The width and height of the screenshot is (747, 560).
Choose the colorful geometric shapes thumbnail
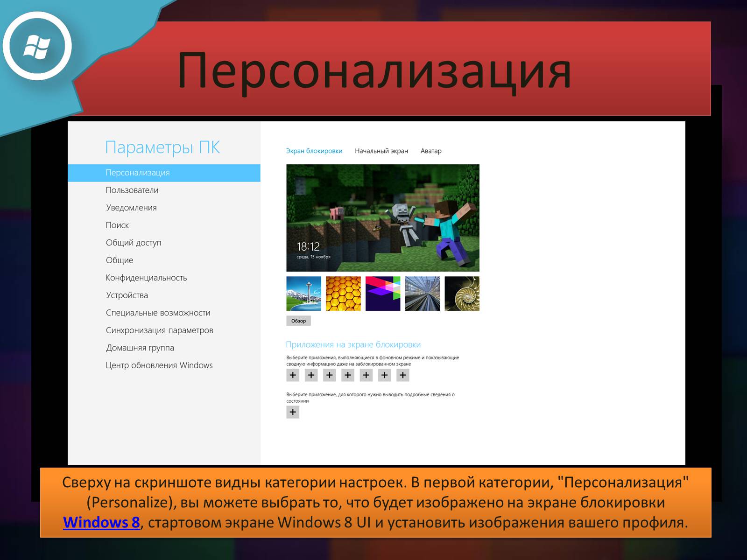383,294
